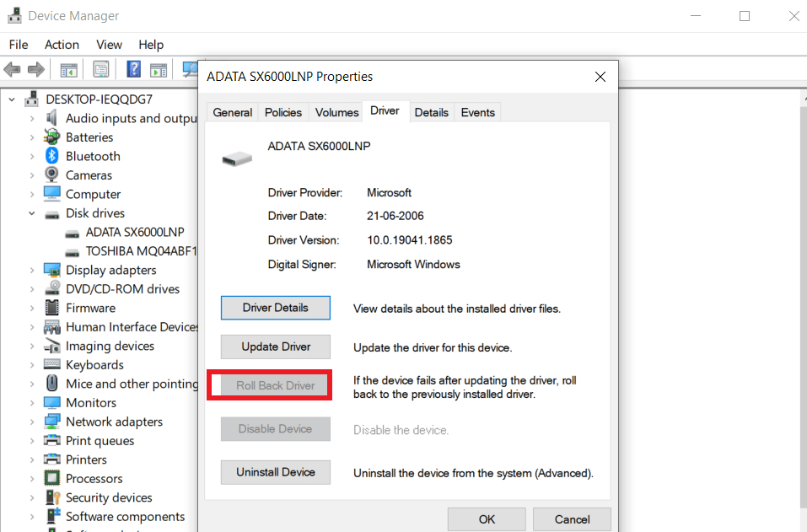Screen dimensions: 807x532
Task: Click the DVD/CD-ROM drives icon
Action: (52, 288)
